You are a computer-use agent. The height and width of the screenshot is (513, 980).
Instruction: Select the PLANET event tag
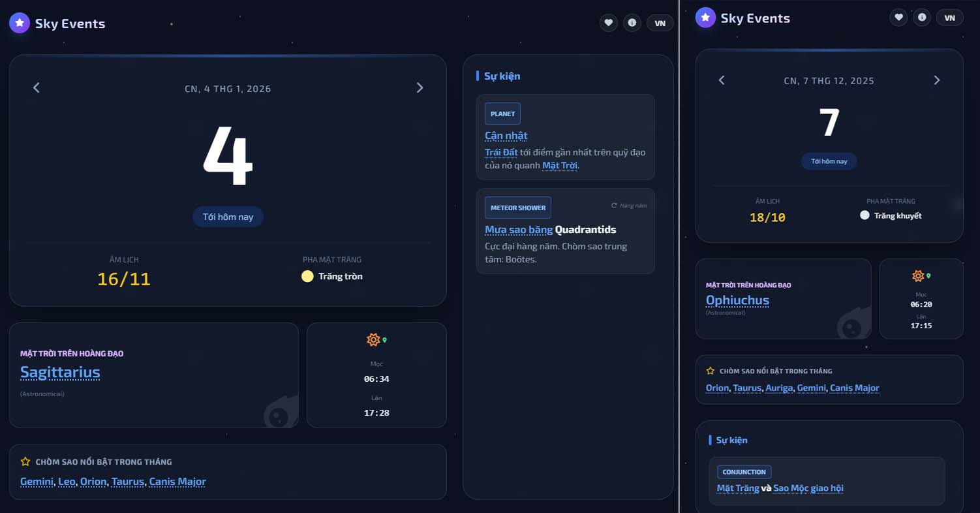[502, 114]
